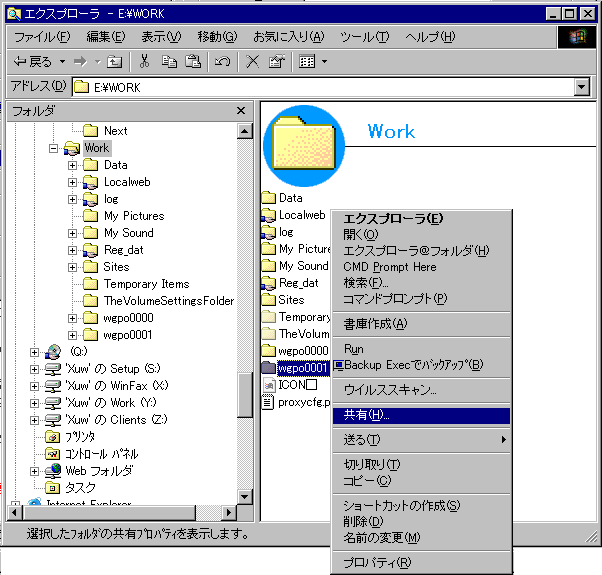Click the Back arrow button (戻る)

[x=28, y=62]
